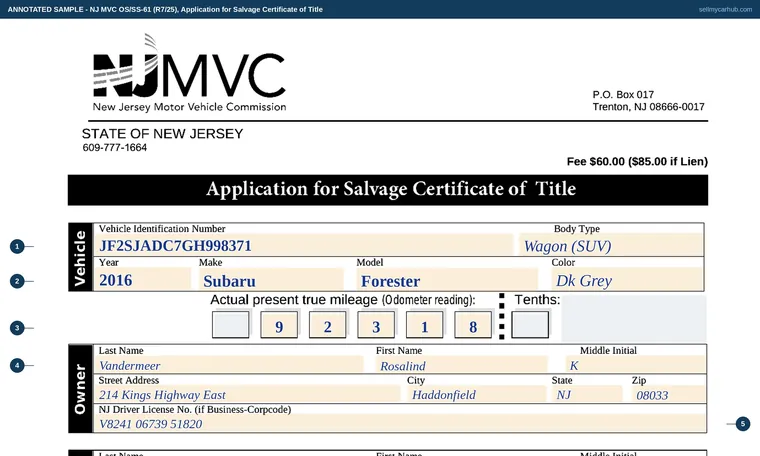Click the Model field showing Forester

pos(447,280)
